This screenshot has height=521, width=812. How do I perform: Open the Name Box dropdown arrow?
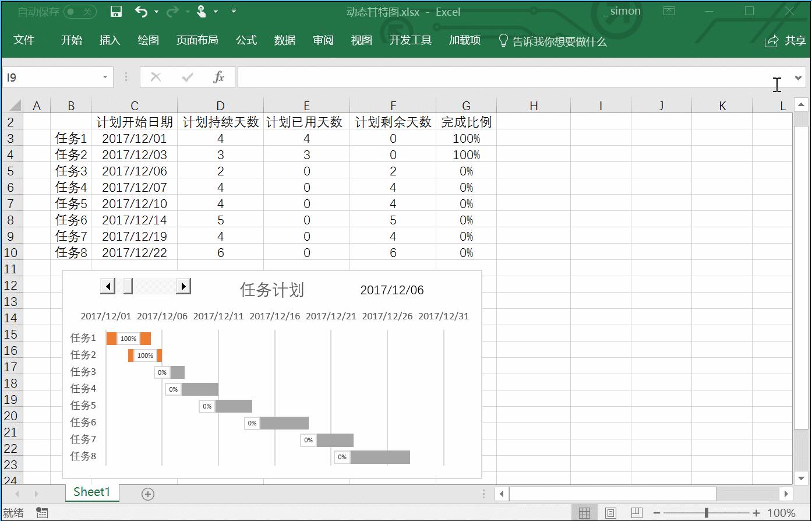(105, 78)
